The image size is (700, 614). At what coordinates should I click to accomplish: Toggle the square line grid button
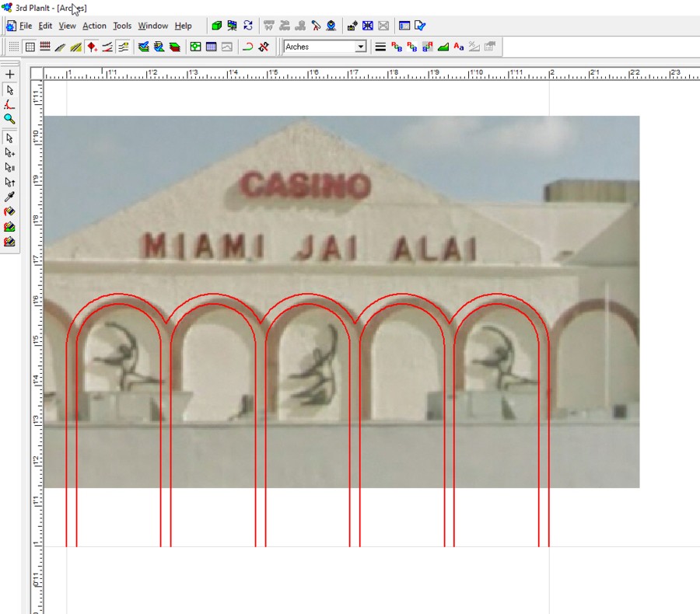pyautogui.click(x=30, y=47)
